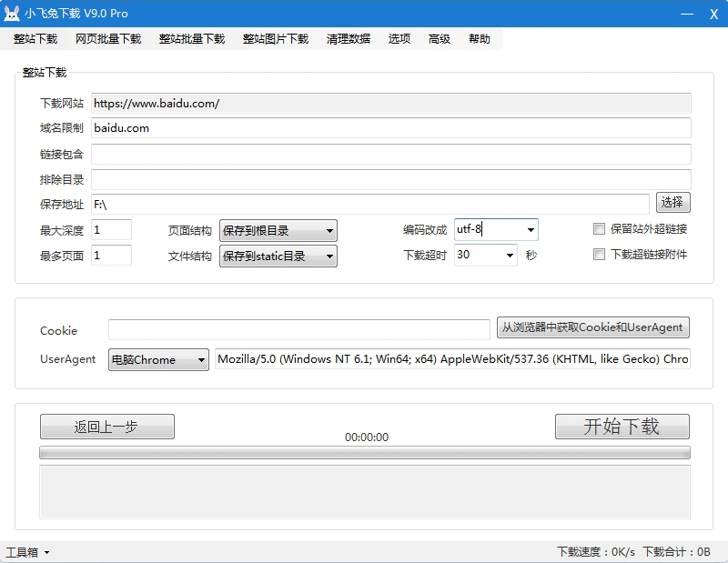Expand the 页面结构 dropdown
Viewport: 728px width, 563px height.
click(278, 230)
